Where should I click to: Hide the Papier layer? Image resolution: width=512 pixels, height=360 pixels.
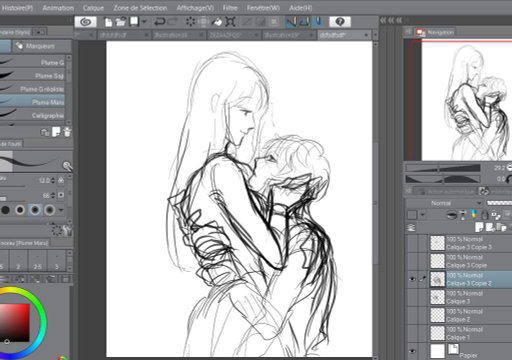412,351
